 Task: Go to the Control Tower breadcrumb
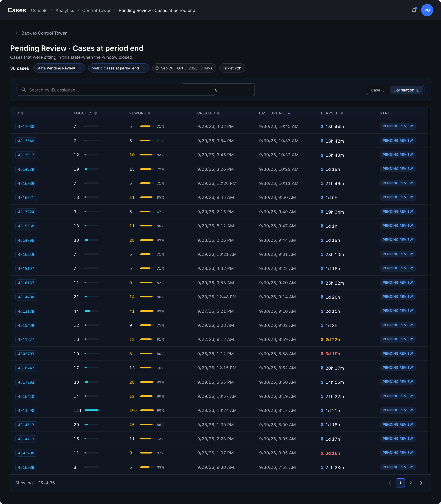click(x=96, y=10)
